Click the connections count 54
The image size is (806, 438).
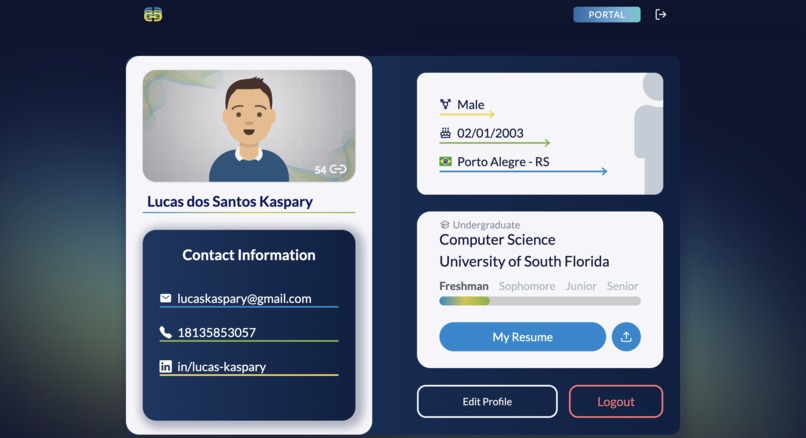point(320,170)
